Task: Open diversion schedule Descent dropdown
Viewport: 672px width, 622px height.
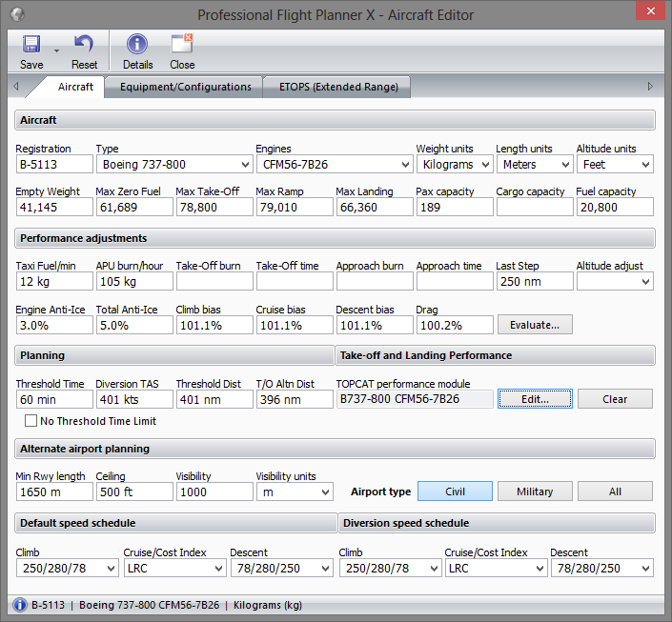Action: pos(602,568)
